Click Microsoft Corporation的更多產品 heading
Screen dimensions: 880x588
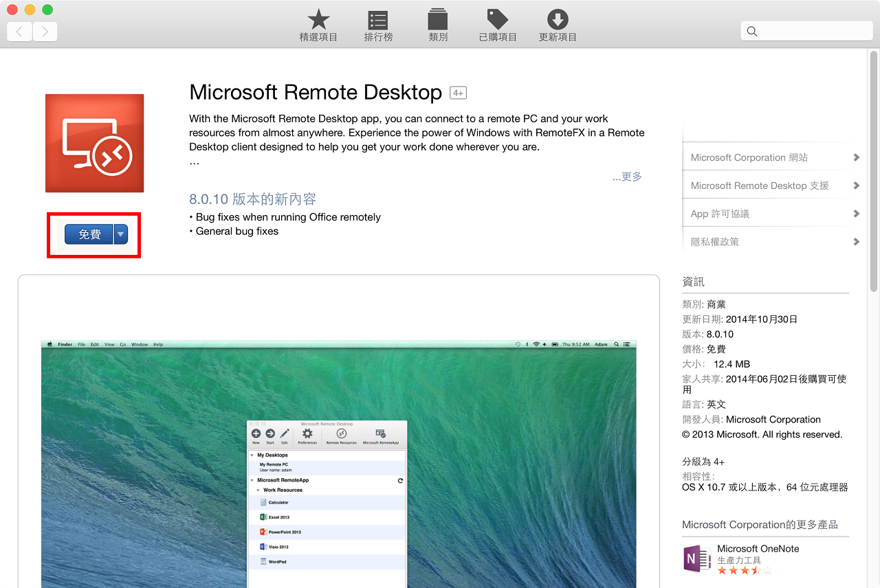pos(760,525)
